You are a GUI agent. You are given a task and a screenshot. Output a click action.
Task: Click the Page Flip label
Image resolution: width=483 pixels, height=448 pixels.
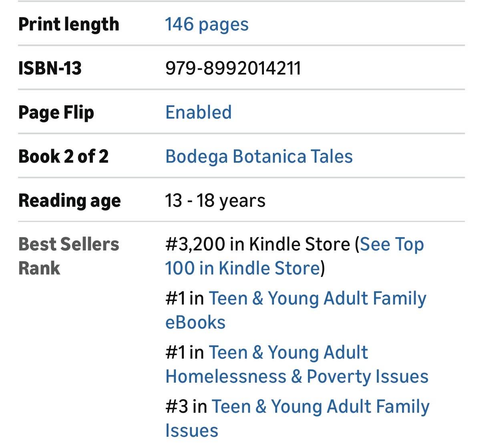[x=56, y=112]
